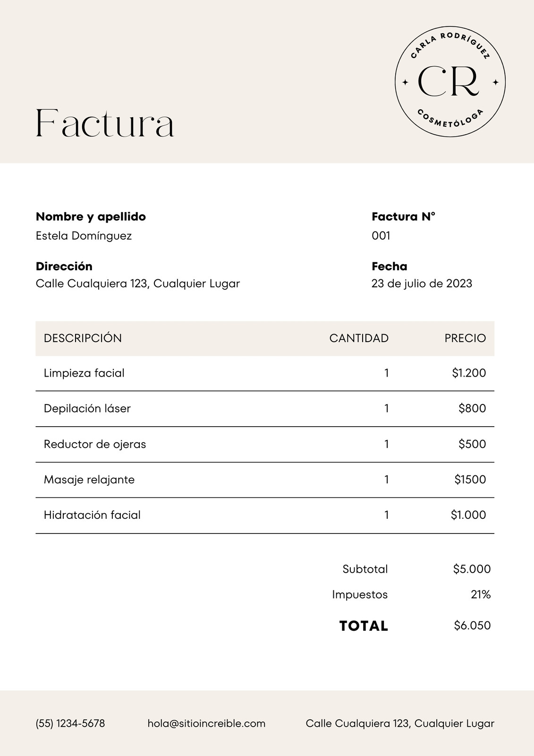The image size is (534, 756).
Task: Click the phone number (55) 1234-5678
Action: pos(70,723)
